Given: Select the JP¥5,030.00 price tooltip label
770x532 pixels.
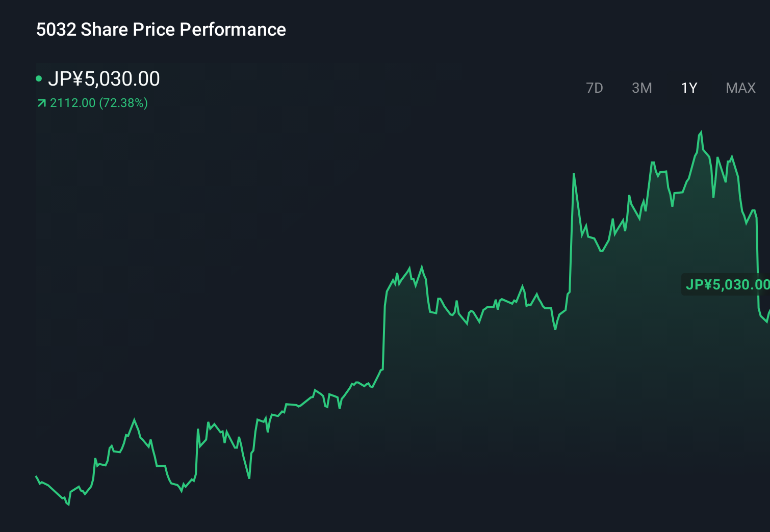Looking at the screenshot, I should [726, 285].
